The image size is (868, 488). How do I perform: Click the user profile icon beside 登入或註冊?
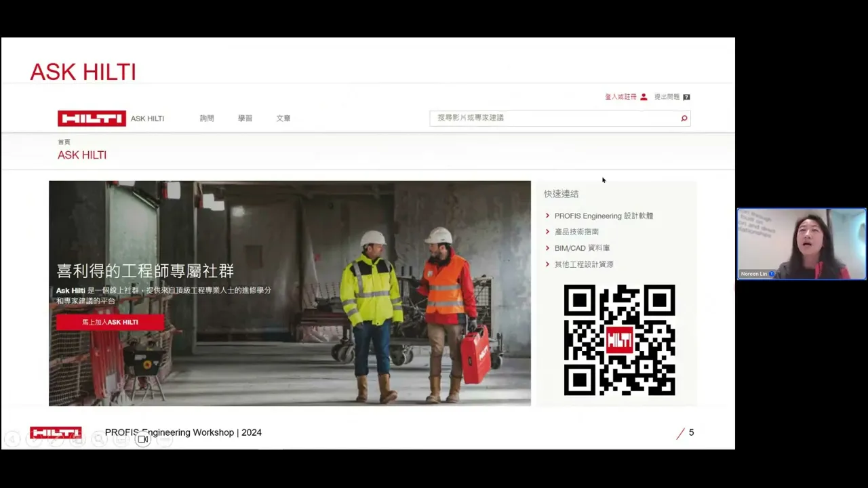[x=644, y=97]
